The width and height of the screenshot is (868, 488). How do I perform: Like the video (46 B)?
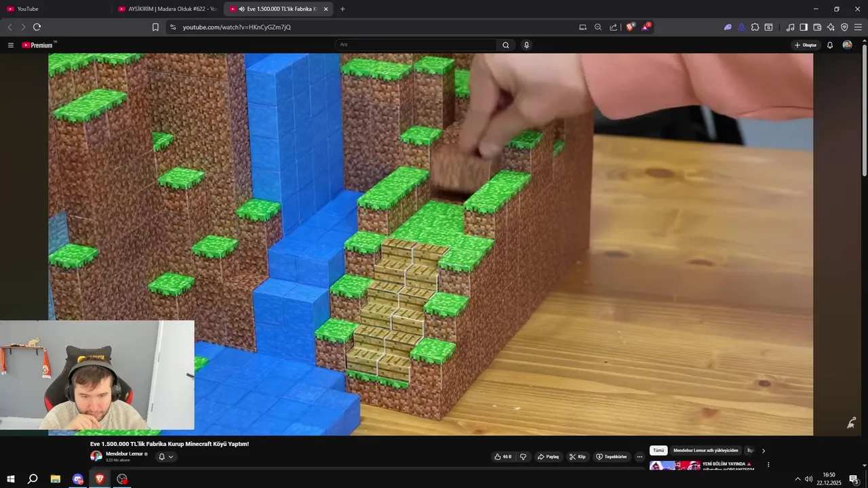pyautogui.click(x=503, y=457)
